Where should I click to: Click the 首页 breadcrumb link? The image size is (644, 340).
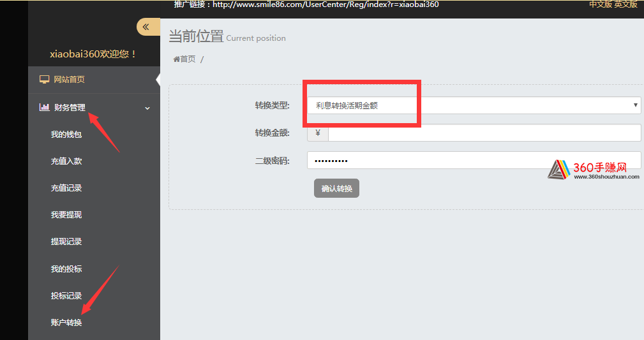pyautogui.click(x=188, y=59)
